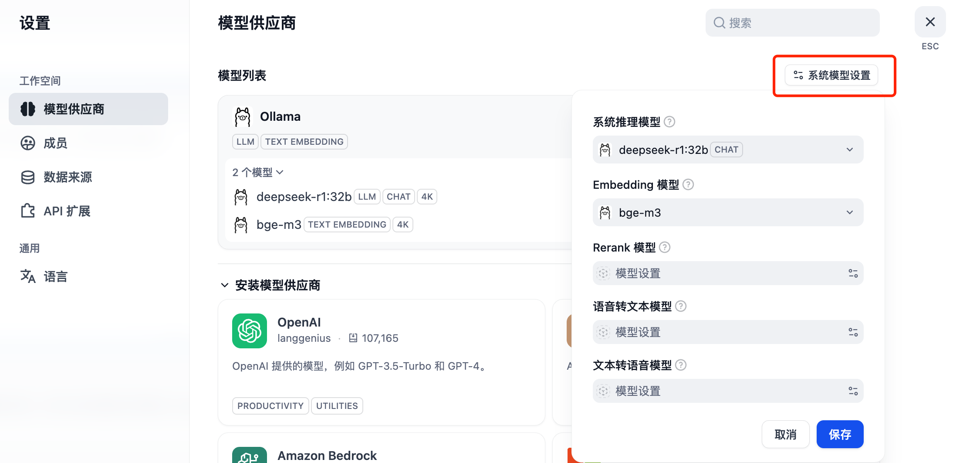Image resolution: width=980 pixels, height=463 pixels.
Task: Click the llama icon beside bge-m3 row
Action: pos(241,225)
